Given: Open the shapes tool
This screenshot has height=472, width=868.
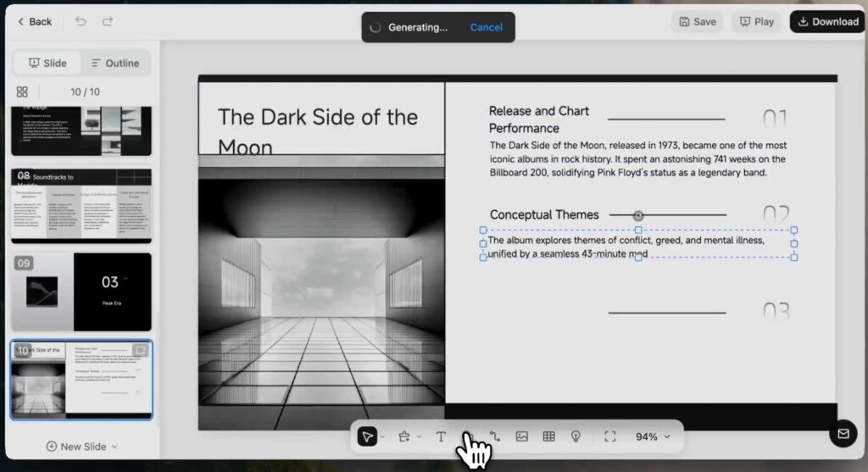Looking at the screenshot, I should coord(404,436).
